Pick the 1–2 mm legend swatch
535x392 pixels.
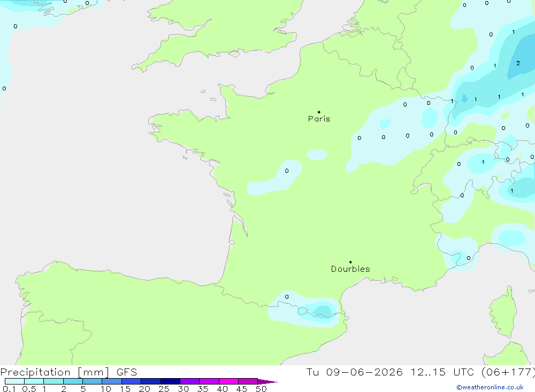coord(53,381)
